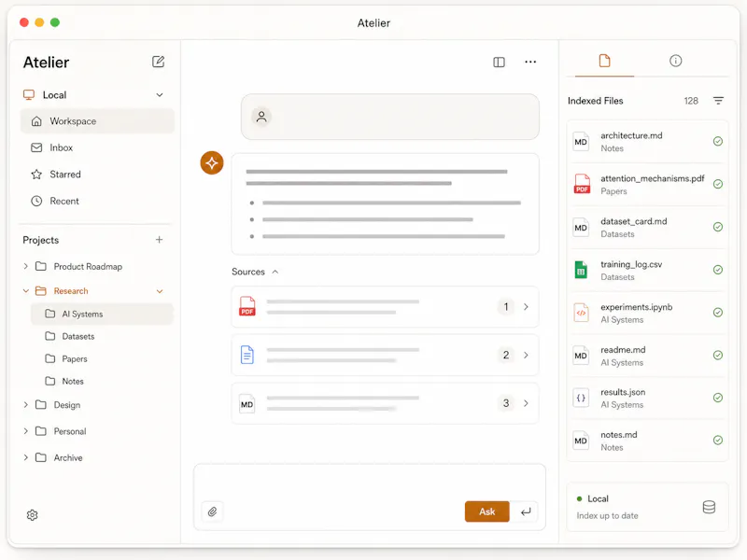Click the attention_mechanisms.pdf PDF icon
This screenshot has width=747, height=560.
[x=582, y=184]
